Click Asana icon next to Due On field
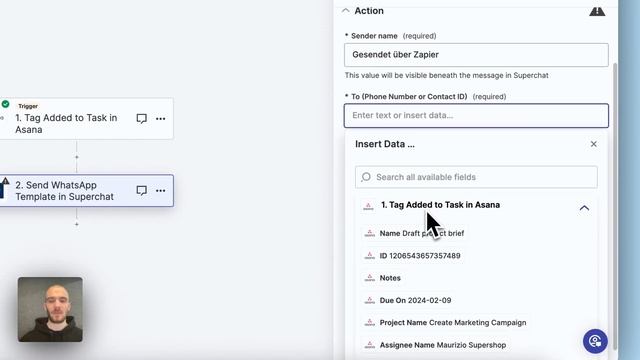 pyautogui.click(x=369, y=300)
